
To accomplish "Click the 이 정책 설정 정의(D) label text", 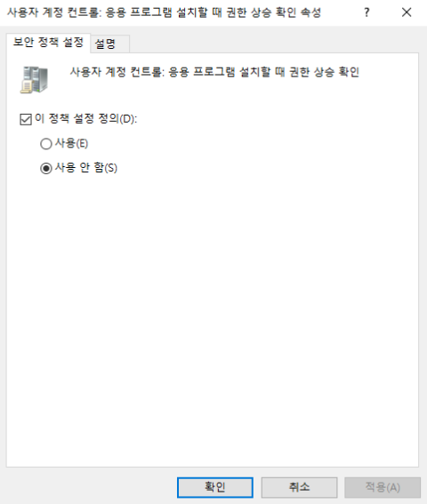I will [x=86, y=118].
